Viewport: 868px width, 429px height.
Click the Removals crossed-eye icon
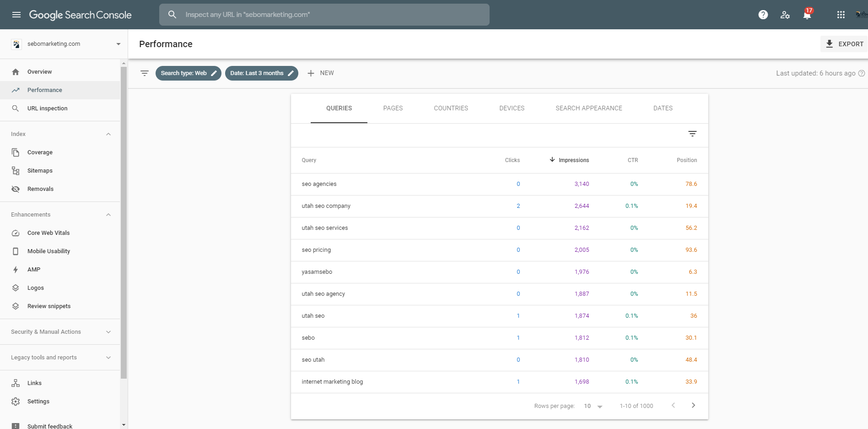[16, 189]
